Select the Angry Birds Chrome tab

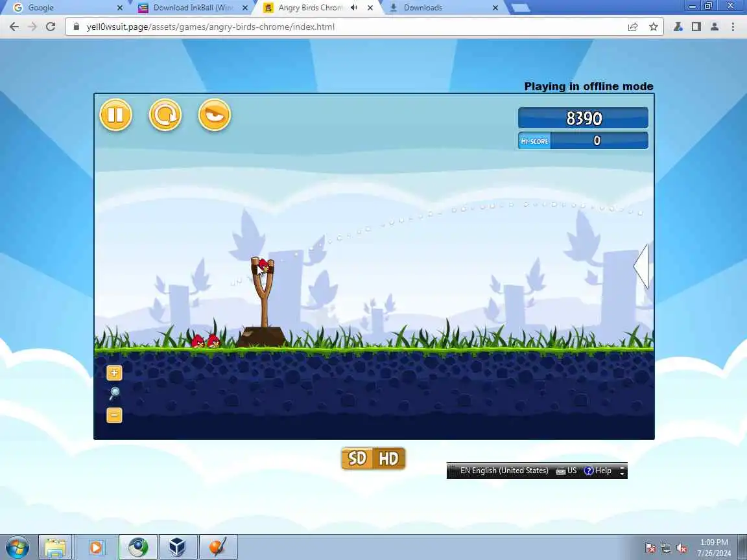(x=310, y=8)
